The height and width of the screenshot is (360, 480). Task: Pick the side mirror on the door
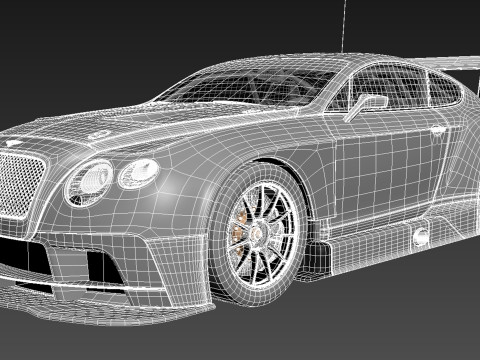point(366,107)
